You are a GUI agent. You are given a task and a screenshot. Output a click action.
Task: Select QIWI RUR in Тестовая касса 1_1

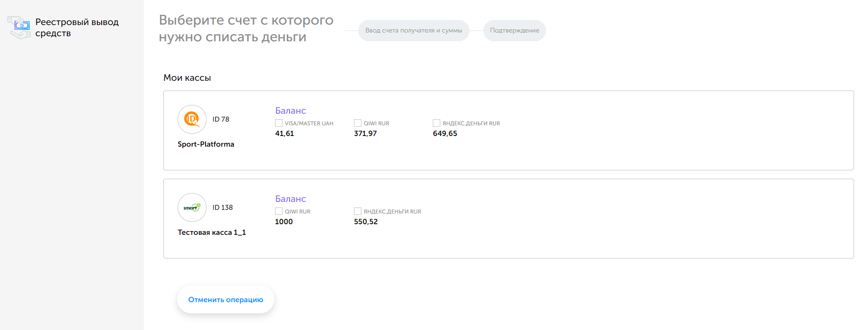[279, 211]
